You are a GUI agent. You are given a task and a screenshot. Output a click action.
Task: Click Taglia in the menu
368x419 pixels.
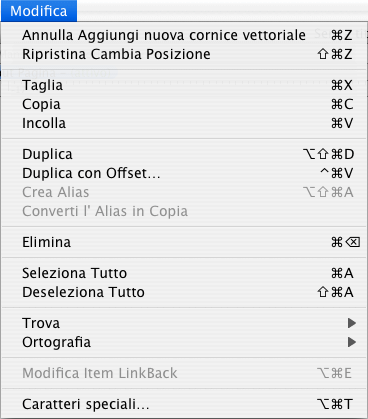[x=184, y=85]
